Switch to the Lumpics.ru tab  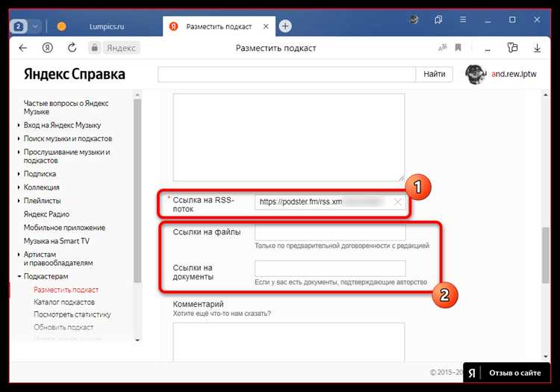107,26
